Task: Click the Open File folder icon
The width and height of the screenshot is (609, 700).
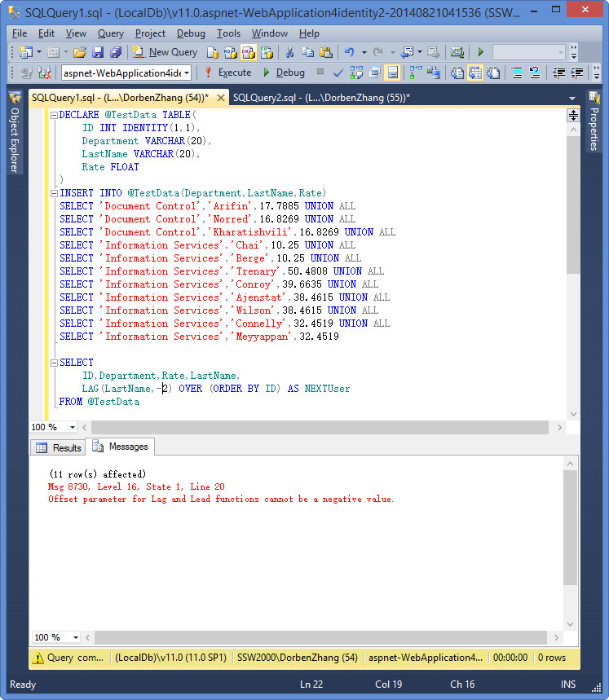Action: click(x=80, y=52)
